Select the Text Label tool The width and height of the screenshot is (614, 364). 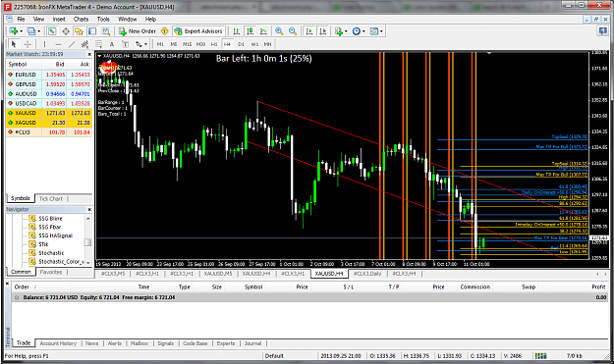125,44
